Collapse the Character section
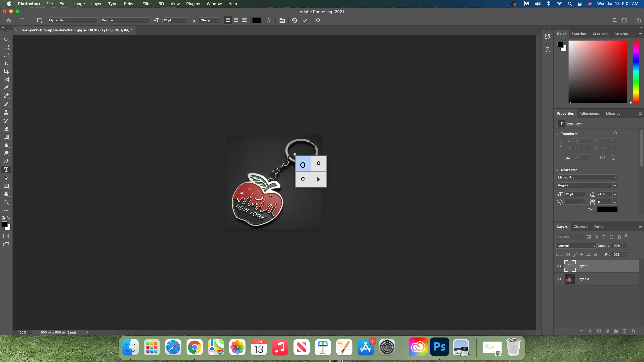This screenshot has width=644, height=362. (558, 170)
